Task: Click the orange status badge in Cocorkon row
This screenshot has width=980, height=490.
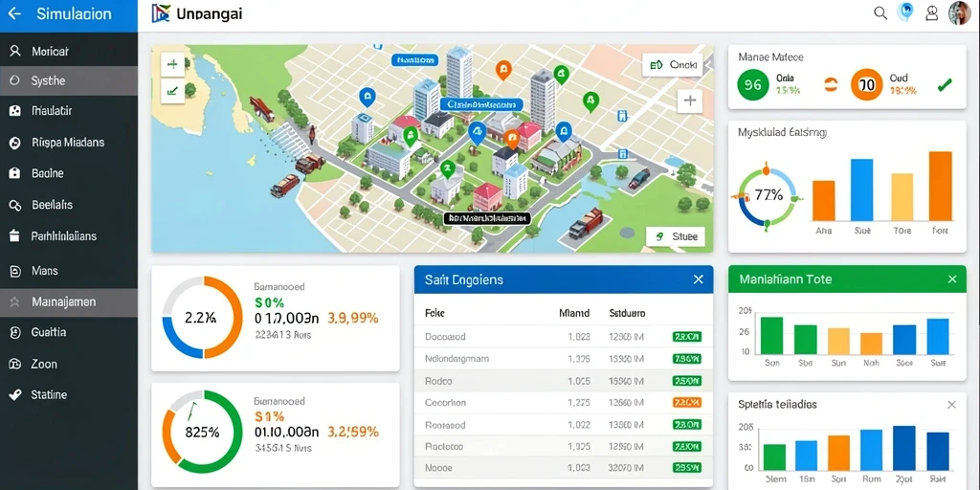Action: click(686, 403)
